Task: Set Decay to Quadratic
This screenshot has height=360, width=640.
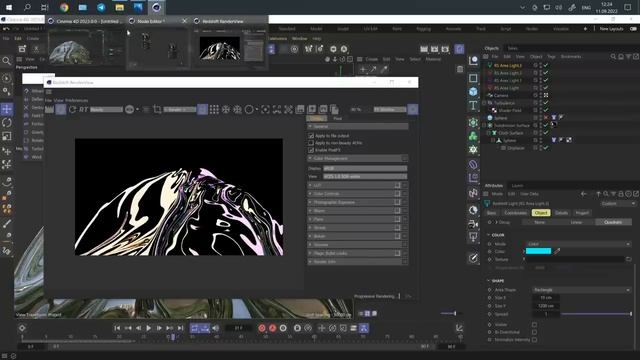Action: click(613, 222)
